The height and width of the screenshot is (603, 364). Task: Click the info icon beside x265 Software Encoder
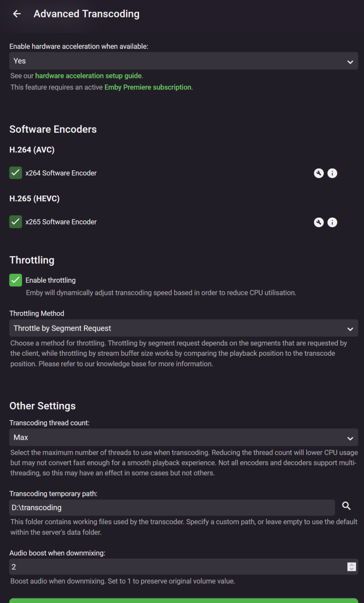coord(332,222)
